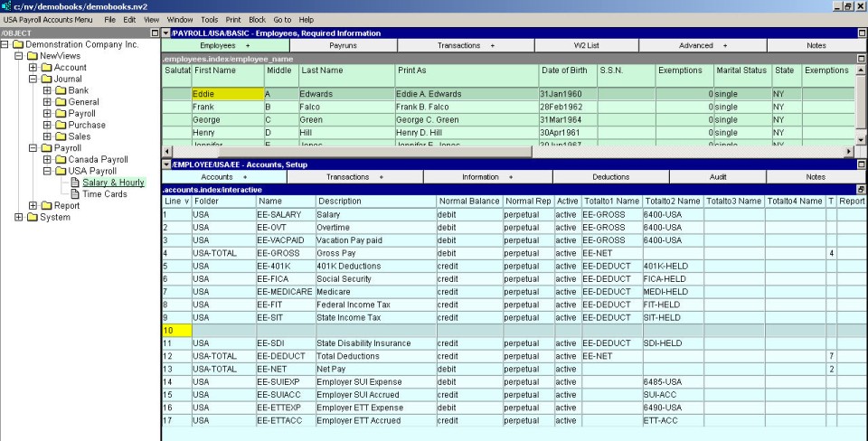868x441 pixels.
Task: Switch to the Deductions tab
Action: [x=610, y=177]
